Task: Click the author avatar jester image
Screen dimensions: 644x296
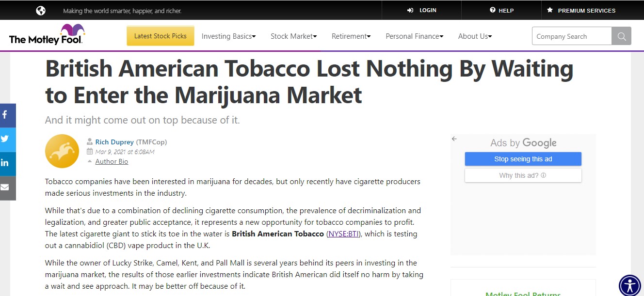Action: (x=62, y=151)
